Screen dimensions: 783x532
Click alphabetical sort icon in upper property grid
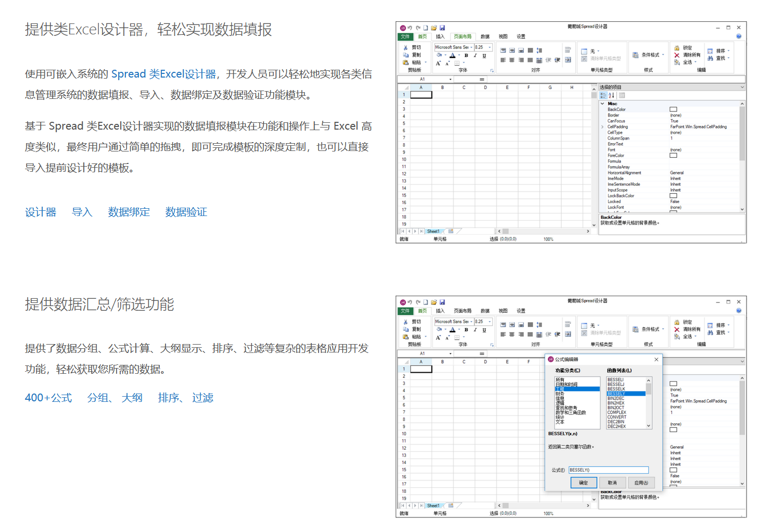612,95
